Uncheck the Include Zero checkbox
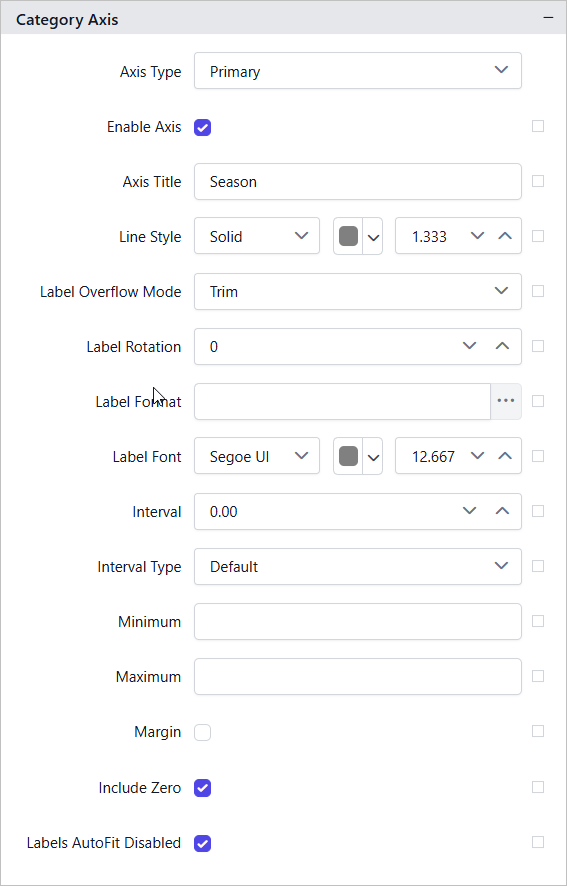Viewport: 567px width, 886px height. (202, 788)
